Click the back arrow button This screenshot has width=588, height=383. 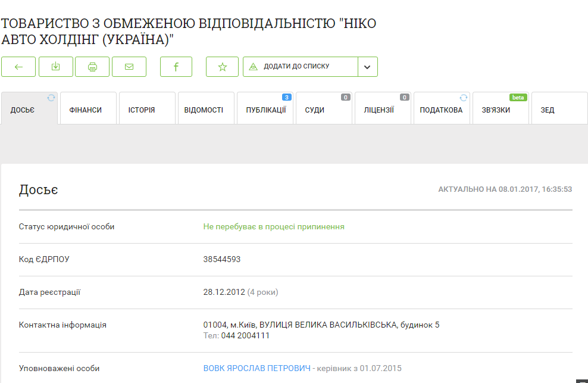[18, 67]
